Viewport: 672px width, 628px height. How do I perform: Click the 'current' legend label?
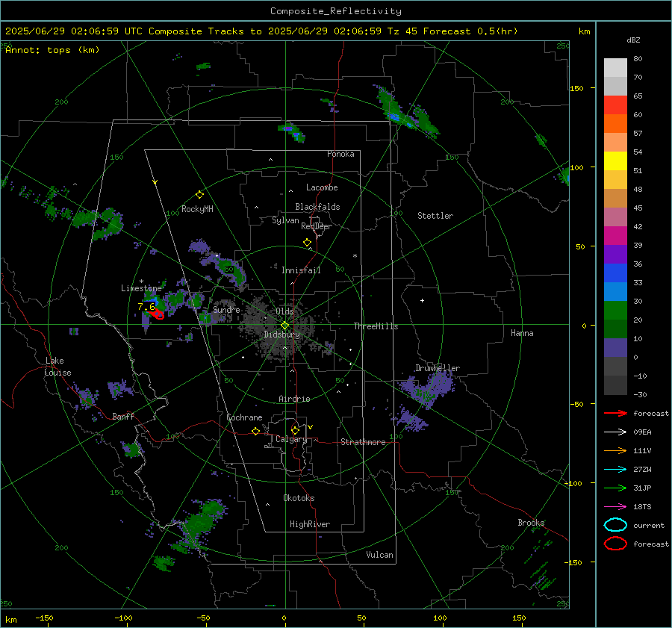pyautogui.click(x=649, y=525)
